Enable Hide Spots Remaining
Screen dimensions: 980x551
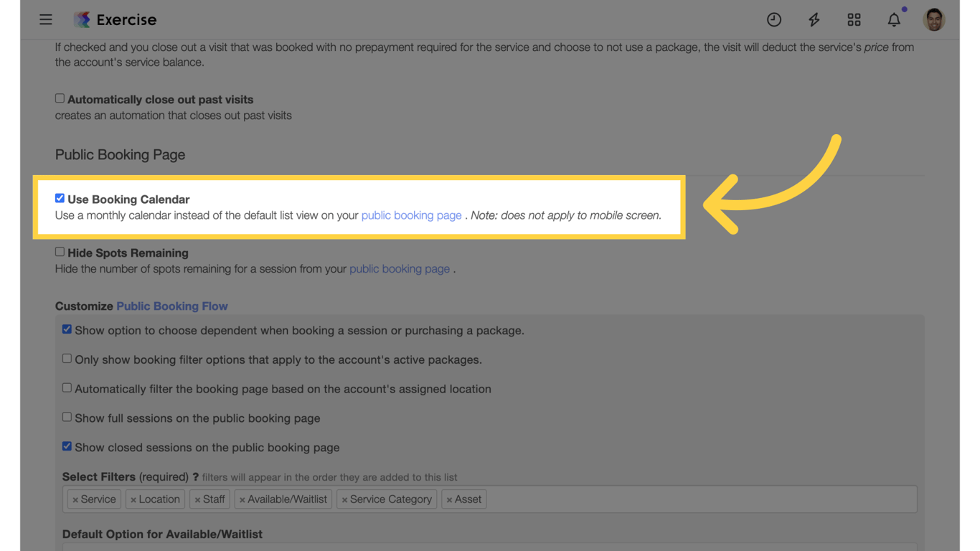pos(60,251)
